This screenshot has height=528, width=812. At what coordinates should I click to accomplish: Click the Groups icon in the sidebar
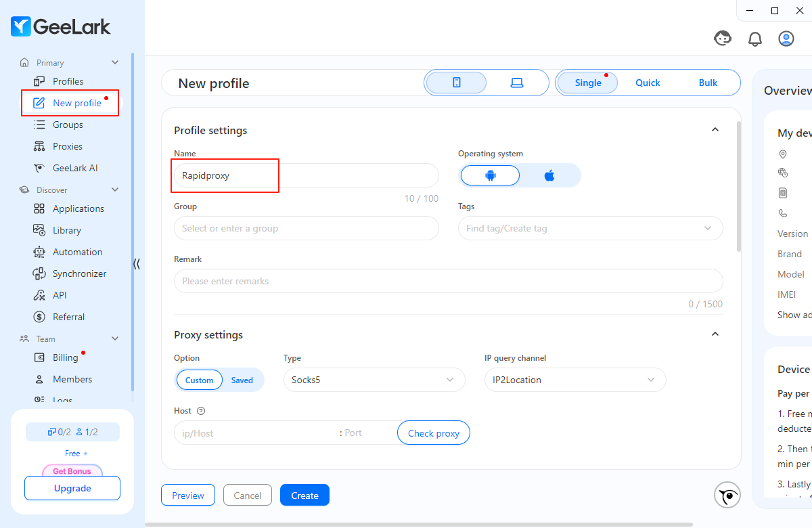click(x=39, y=125)
